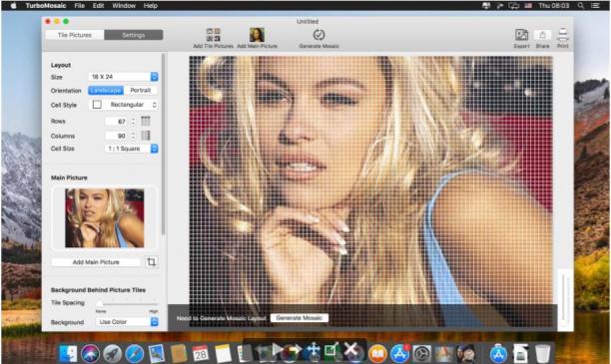Screen dimensions: 611x364
Task: Click the Main Picture thumbnail preview
Action: pyautogui.click(x=105, y=218)
